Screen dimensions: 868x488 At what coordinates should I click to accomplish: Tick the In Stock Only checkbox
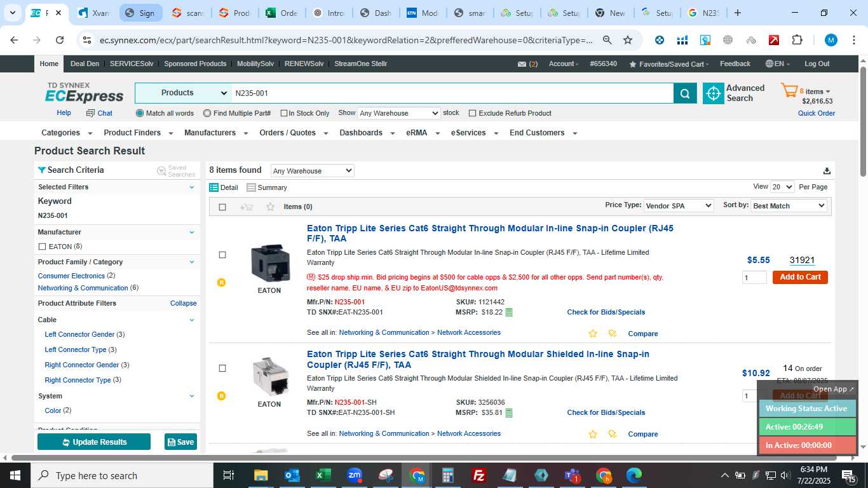pyautogui.click(x=284, y=114)
